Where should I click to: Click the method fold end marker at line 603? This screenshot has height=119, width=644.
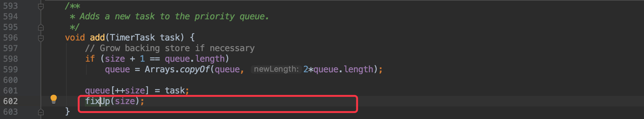pos(41,112)
